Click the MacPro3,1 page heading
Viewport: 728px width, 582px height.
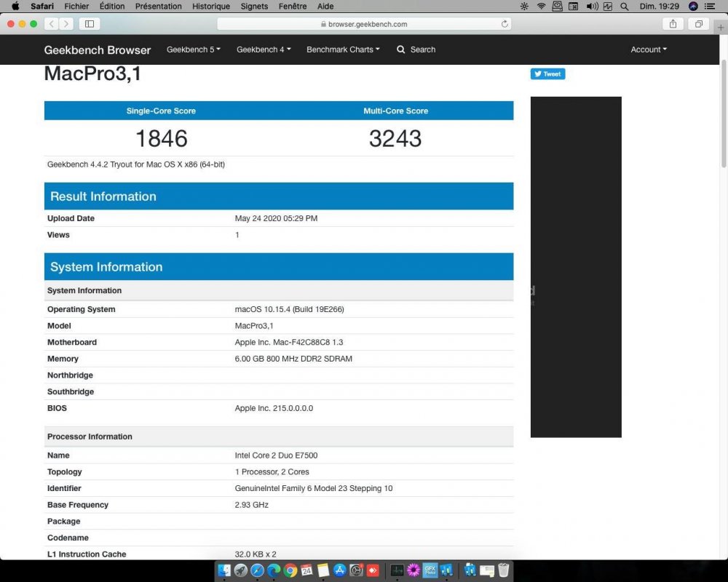[x=92, y=73]
